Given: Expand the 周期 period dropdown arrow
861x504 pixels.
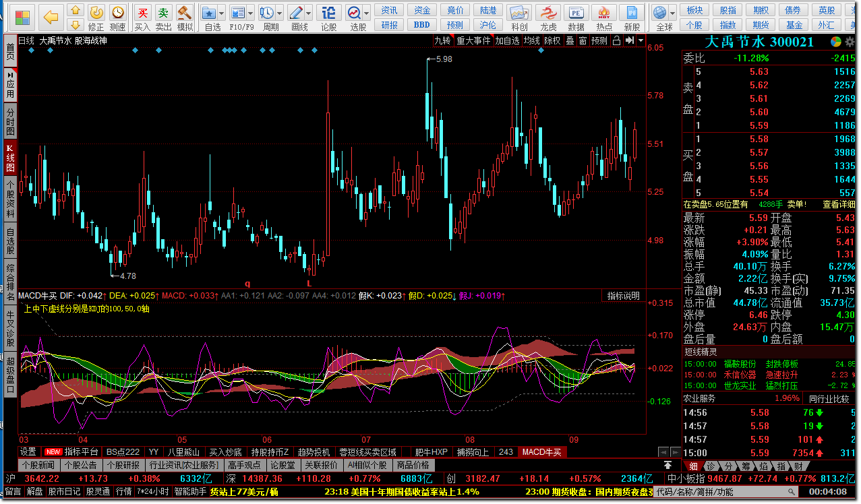Looking at the screenshot, I should [x=280, y=13].
